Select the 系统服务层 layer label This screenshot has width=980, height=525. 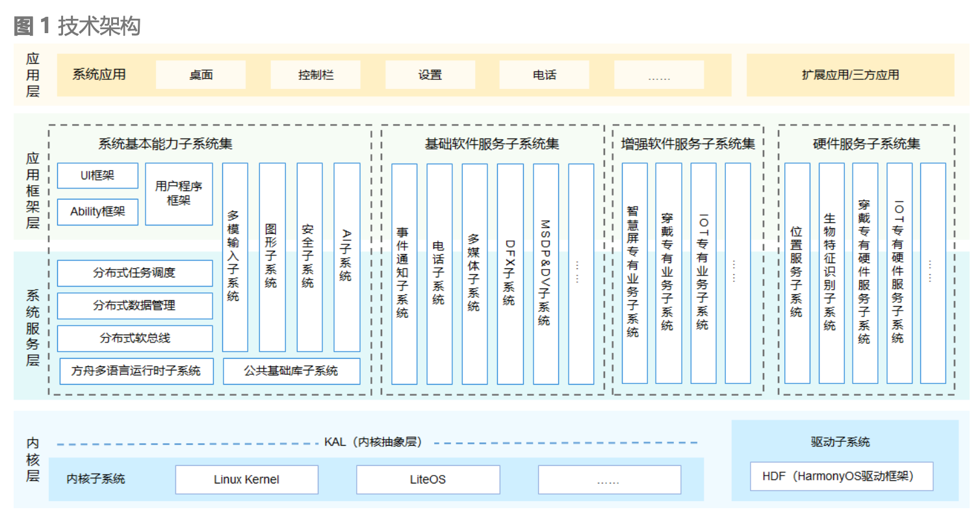pyautogui.click(x=32, y=328)
